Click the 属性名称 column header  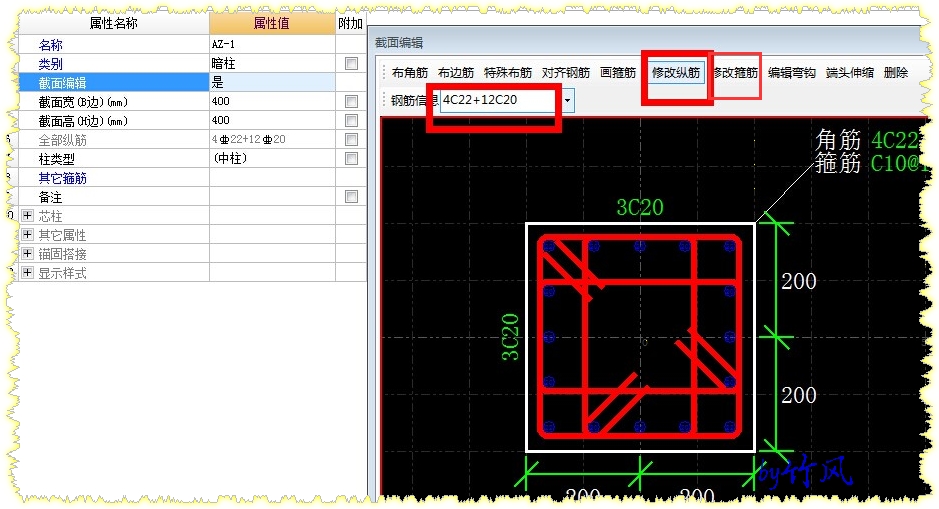pos(114,23)
